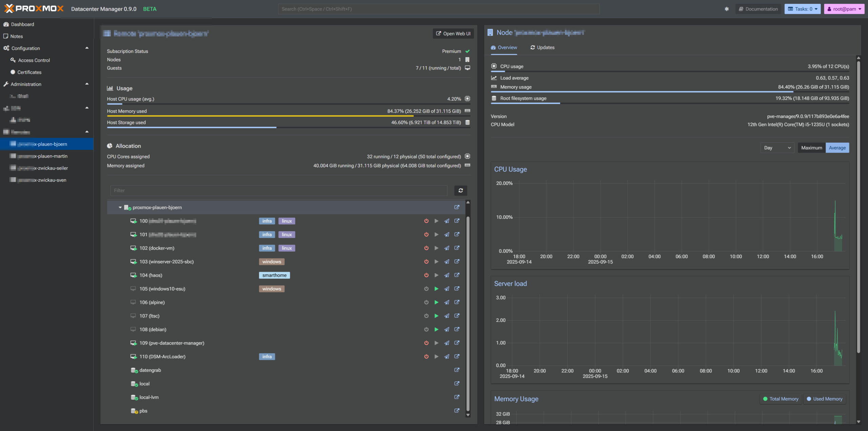Select remote x-plauen-martin in sidebar
This screenshot has width=868, height=431.
click(x=46, y=156)
